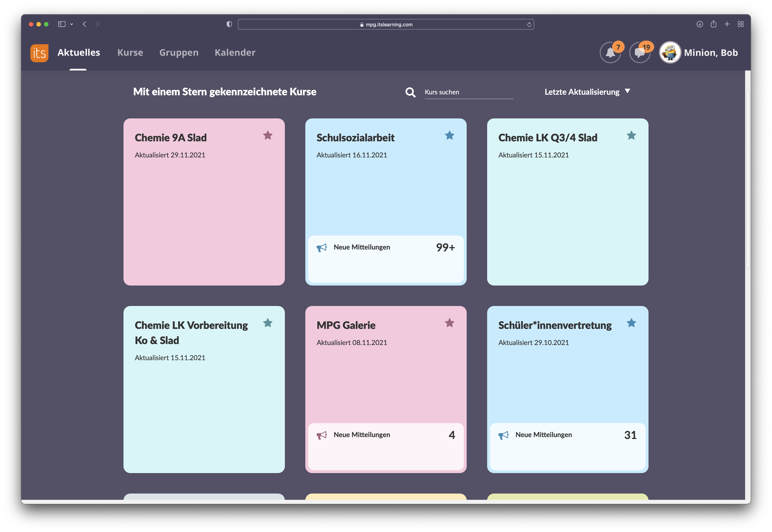This screenshot has width=772, height=532.
Task: Click Aktualisiert 29.11.2021 text
Action: (170, 155)
